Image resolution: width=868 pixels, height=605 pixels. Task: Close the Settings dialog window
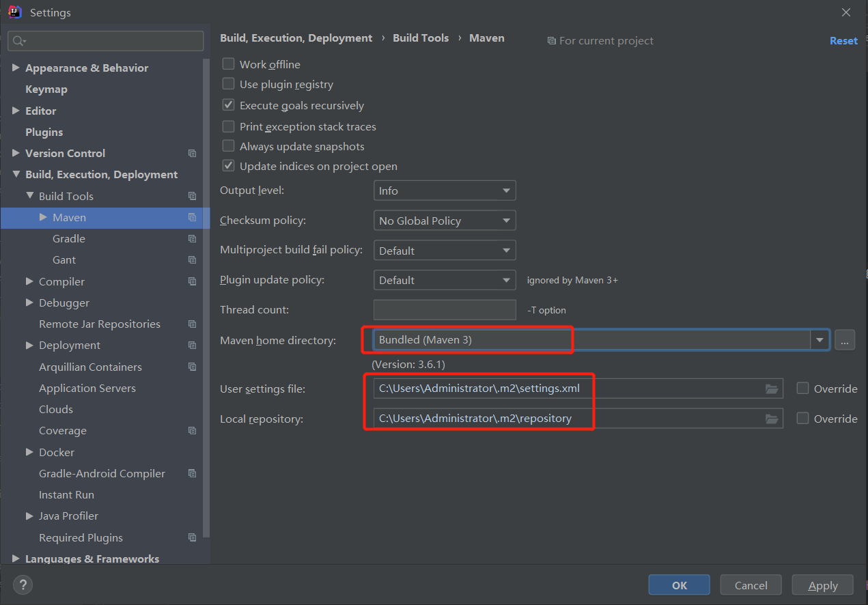click(846, 12)
